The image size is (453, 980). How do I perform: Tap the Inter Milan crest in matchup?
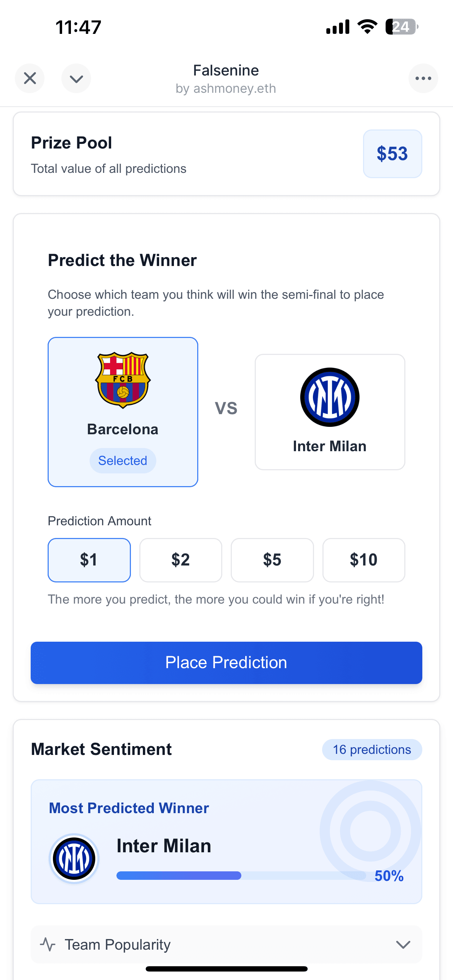(x=330, y=397)
